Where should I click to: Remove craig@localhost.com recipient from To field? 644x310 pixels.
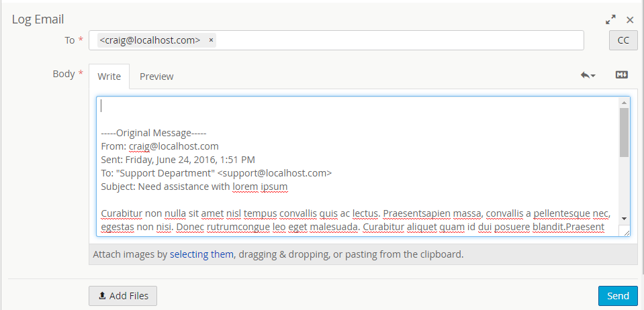[x=211, y=40]
